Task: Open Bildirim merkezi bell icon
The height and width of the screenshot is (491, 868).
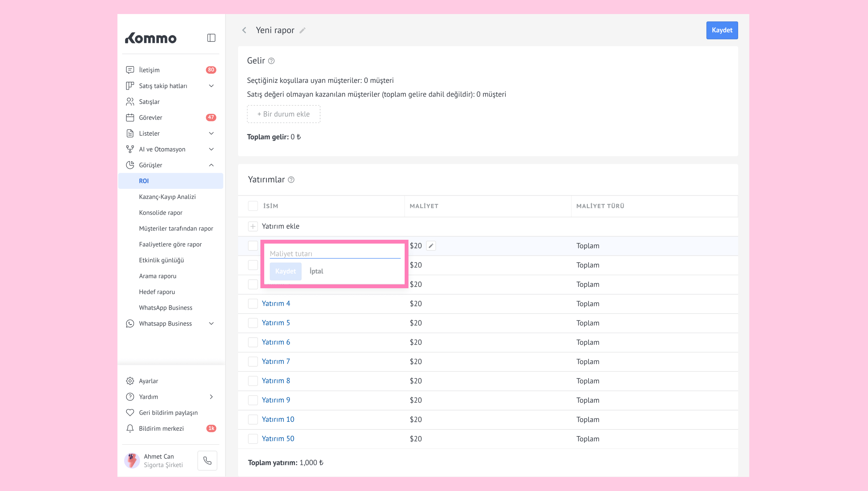Action: click(130, 428)
